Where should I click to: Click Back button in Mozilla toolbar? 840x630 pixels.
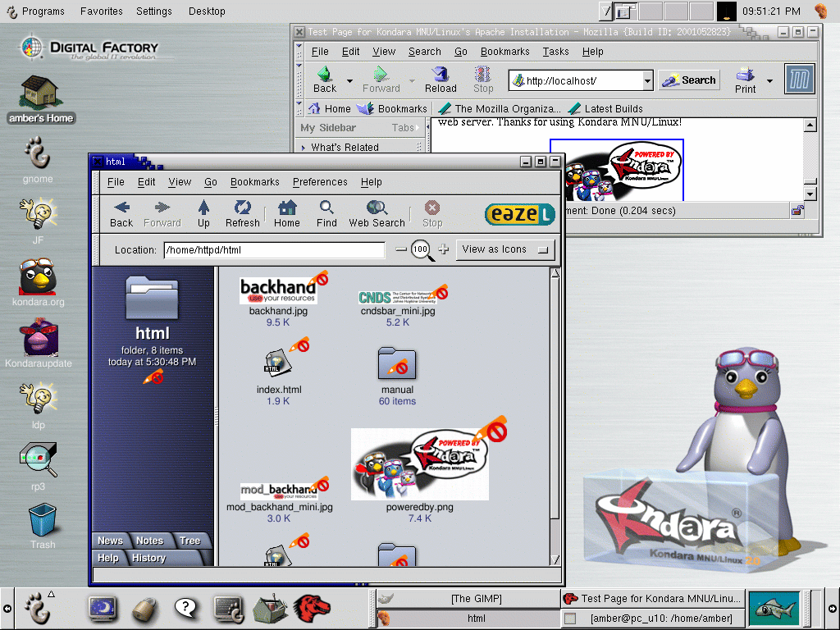325,80
